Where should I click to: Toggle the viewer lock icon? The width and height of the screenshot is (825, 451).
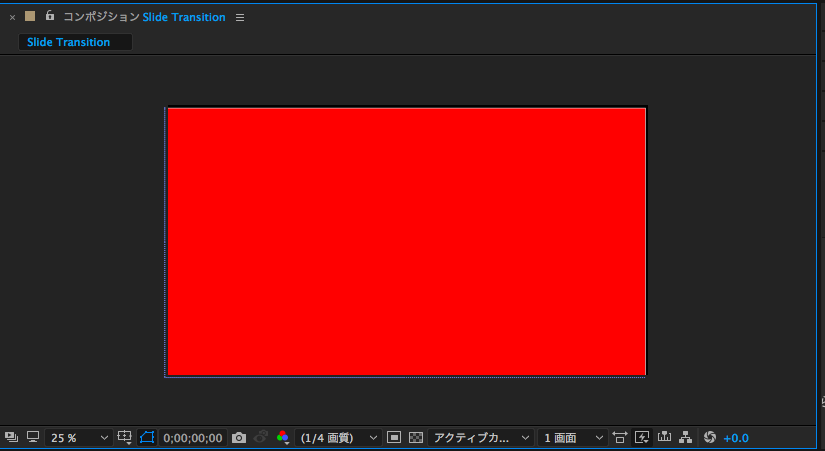pyautogui.click(x=49, y=15)
